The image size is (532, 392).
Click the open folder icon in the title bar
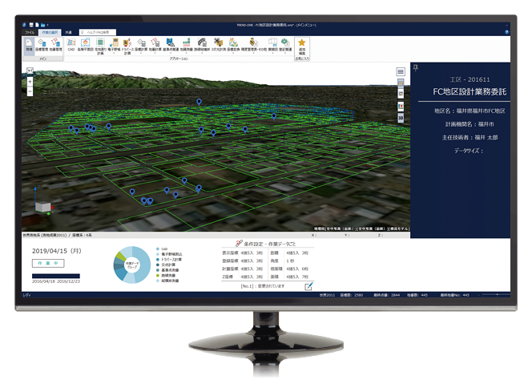click(x=42, y=25)
